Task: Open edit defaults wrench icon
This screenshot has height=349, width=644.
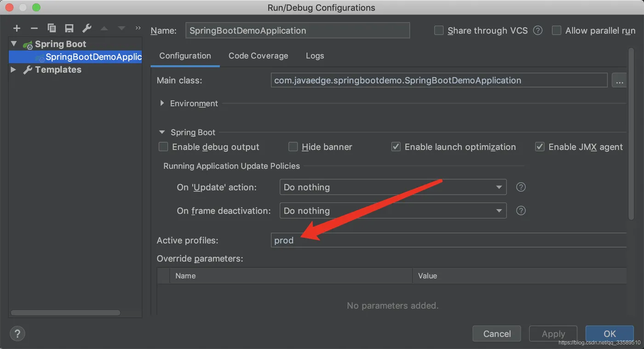Action: (86, 29)
